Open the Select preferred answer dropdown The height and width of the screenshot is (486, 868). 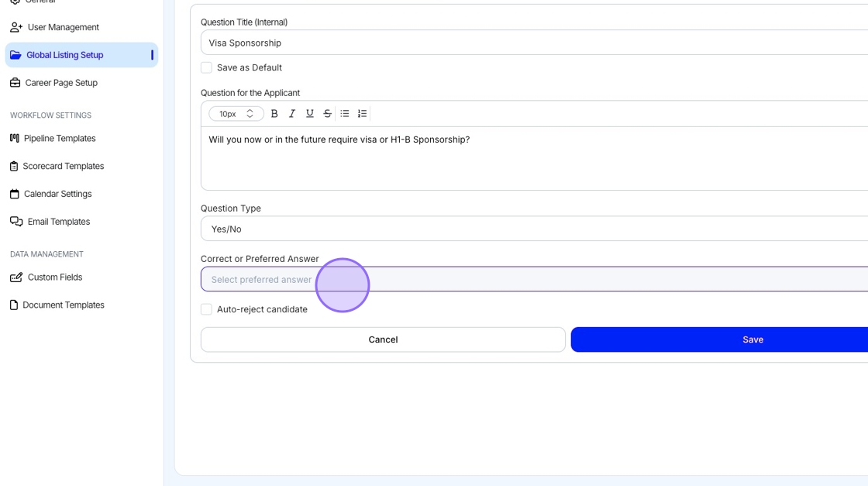(x=534, y=279)
